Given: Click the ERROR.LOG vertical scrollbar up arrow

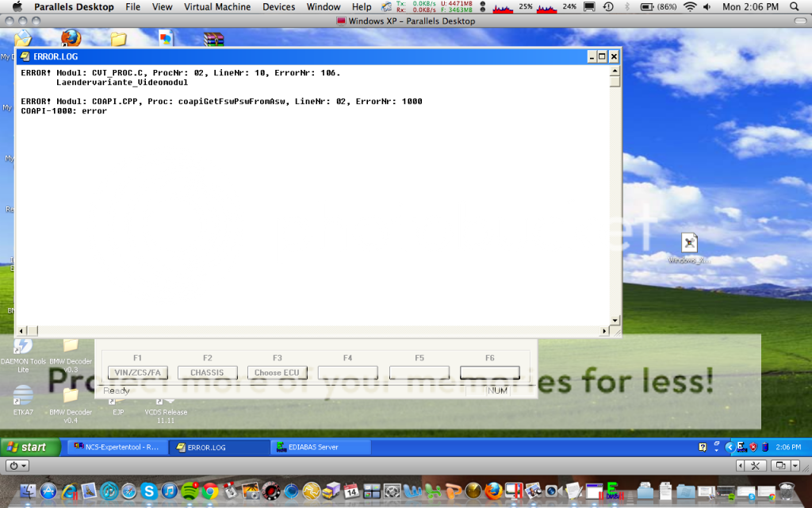Looking at the screenshot, I should 615,70.
